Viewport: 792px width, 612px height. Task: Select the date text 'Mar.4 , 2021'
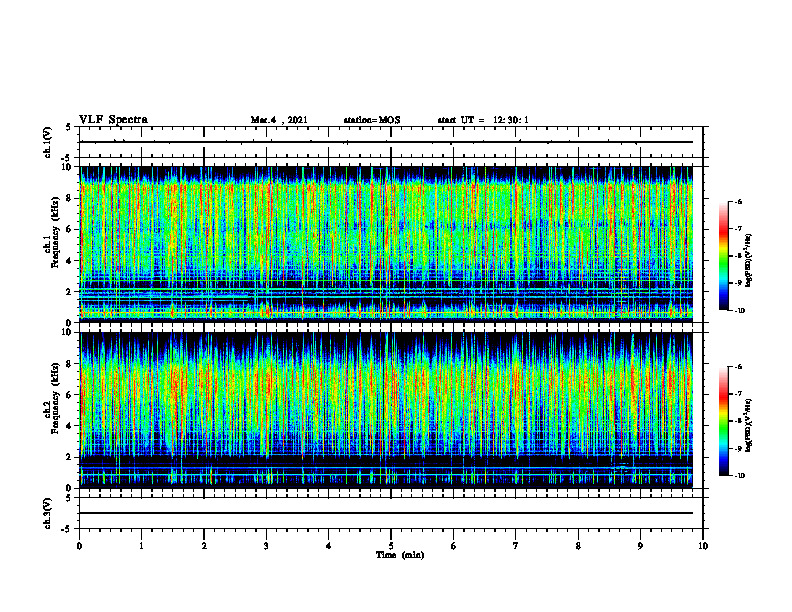coord(279,120)
